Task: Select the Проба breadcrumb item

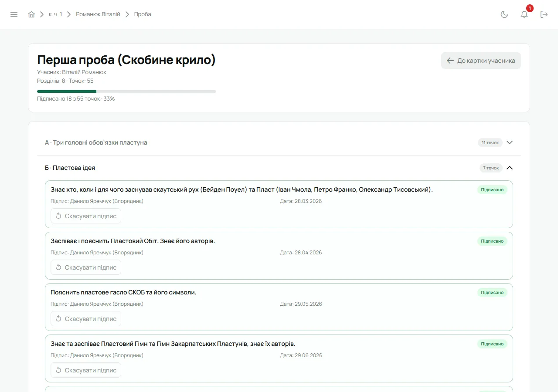Action: pyautogui.click(x=143, y=14)
